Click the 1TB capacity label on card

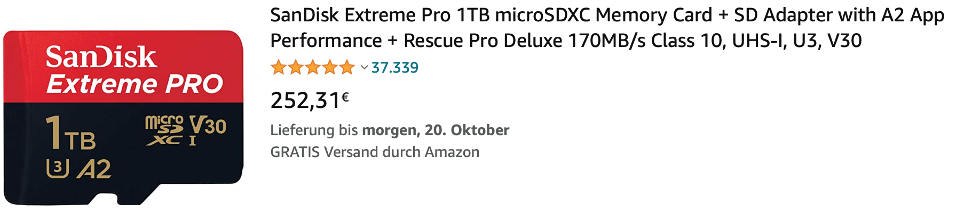point(70,134)
